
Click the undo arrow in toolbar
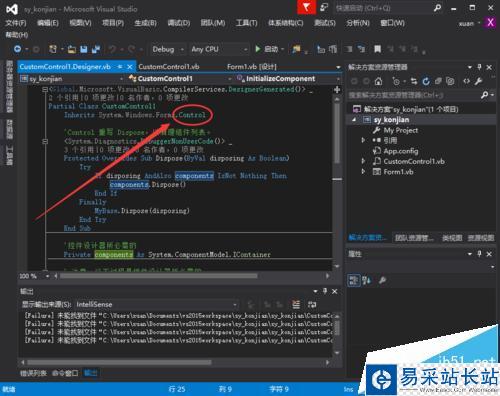113,50
